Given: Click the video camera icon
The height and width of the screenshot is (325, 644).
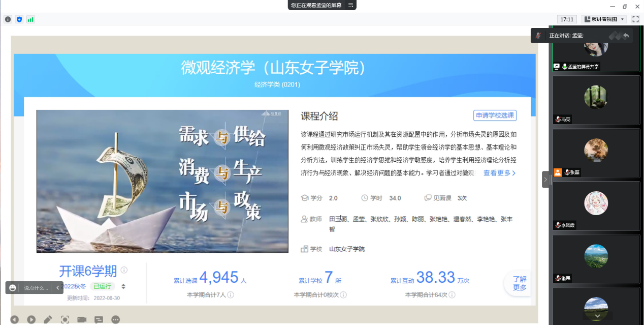Looking at the screenshot, I should click(82, 319).
